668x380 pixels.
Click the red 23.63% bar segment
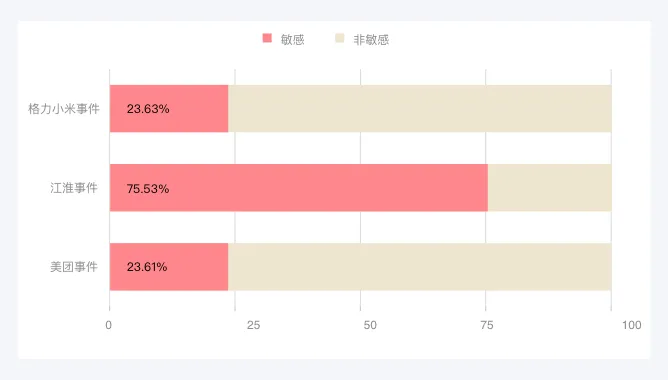(169, 109)
